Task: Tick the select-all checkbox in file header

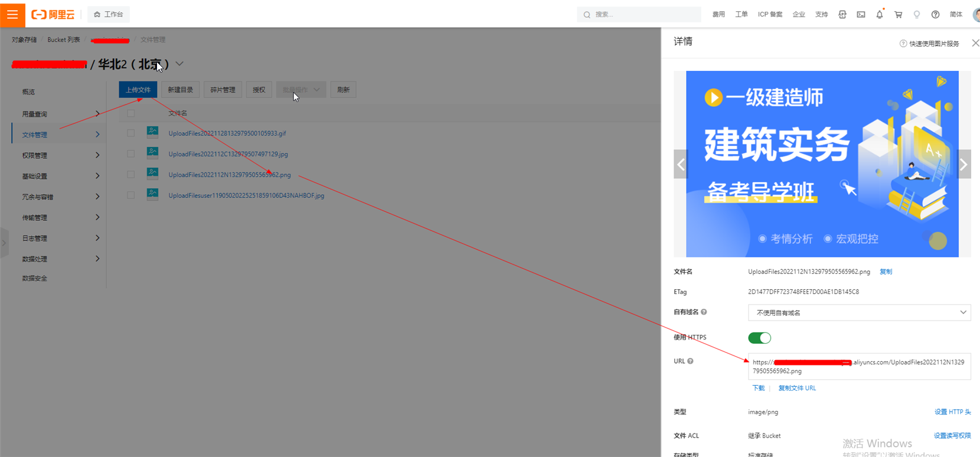Action: click(131, 113)
